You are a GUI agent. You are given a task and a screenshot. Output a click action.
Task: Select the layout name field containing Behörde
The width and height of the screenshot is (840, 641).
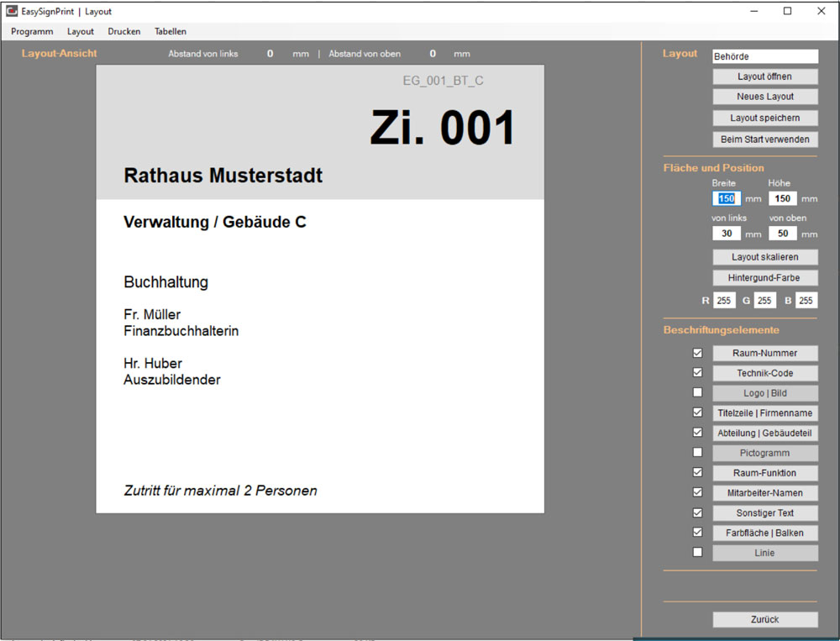point(764,56)
